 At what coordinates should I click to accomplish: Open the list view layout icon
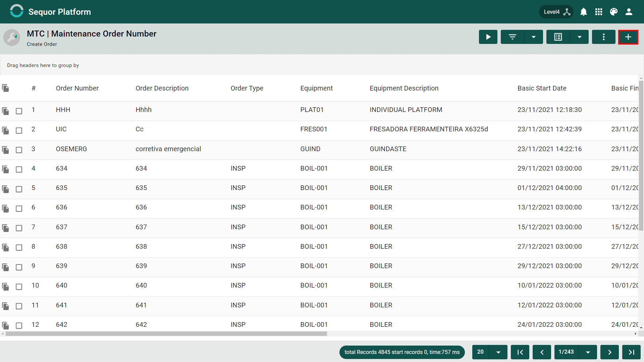coord(558,37)
